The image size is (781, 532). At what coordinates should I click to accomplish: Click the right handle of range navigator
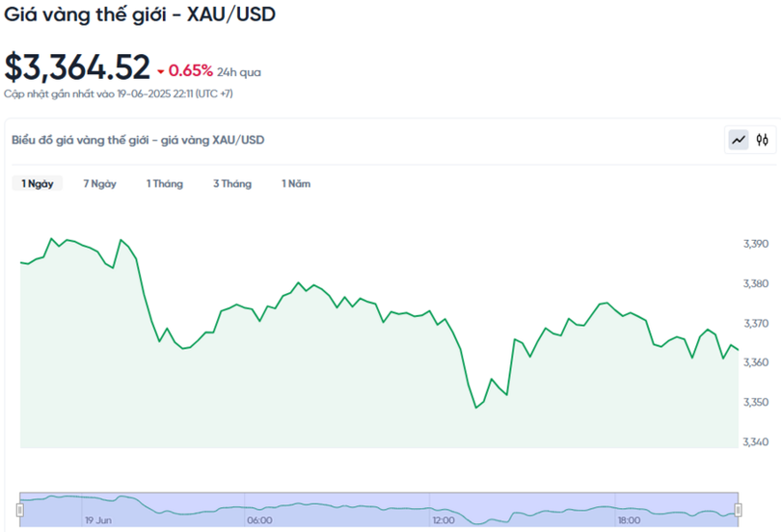(738, 509)
